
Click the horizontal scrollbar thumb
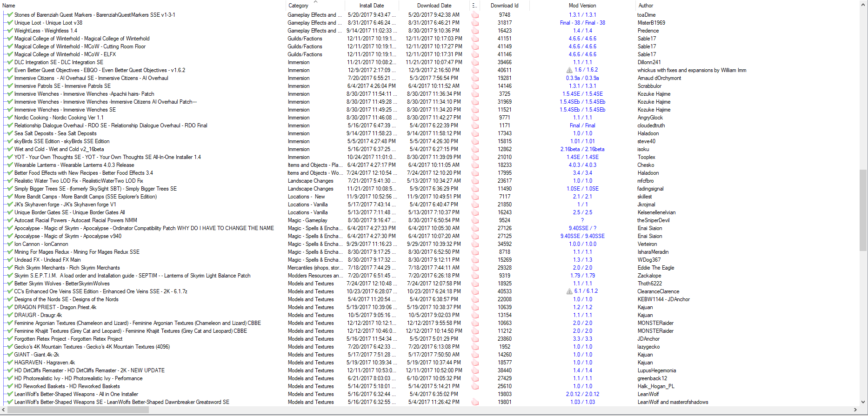(x=78, y=410)
